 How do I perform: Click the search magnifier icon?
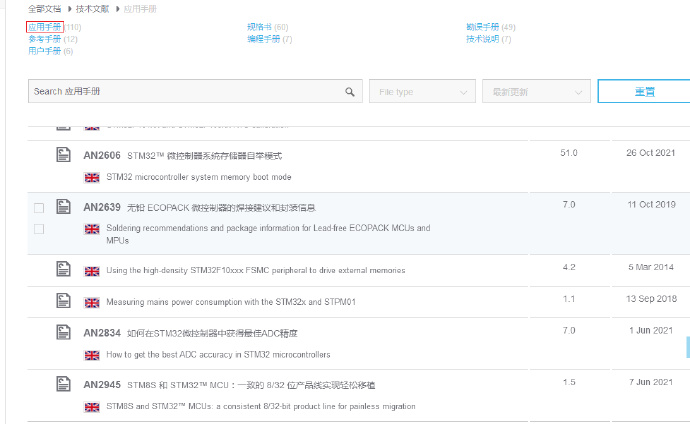(350, 91)
